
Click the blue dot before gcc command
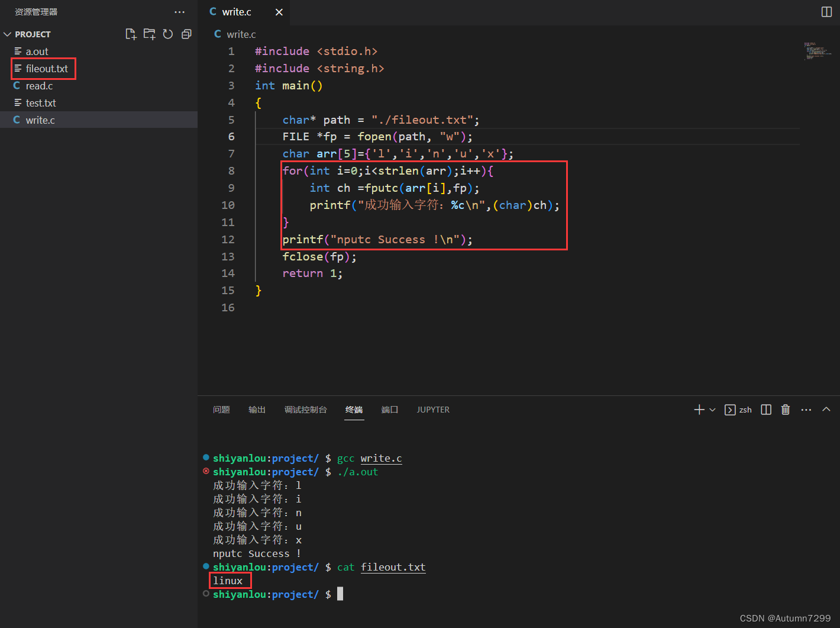pyautogui.click(x=206, y=457)
